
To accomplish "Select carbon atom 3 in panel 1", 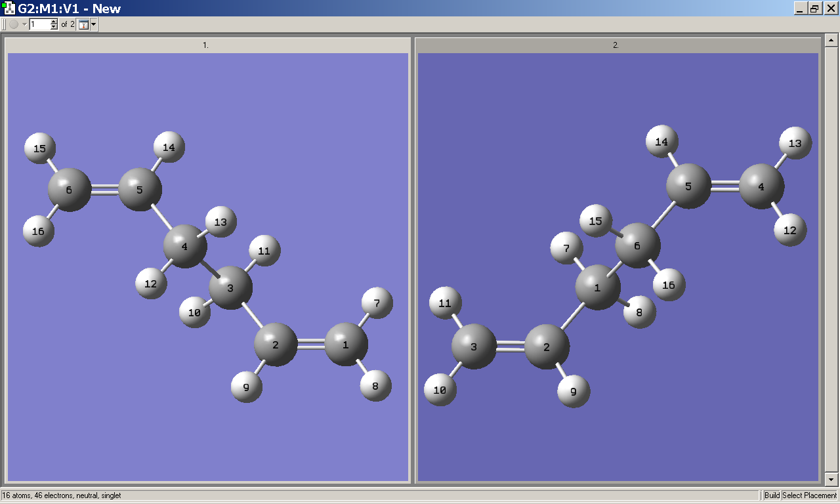I will 230,287.
